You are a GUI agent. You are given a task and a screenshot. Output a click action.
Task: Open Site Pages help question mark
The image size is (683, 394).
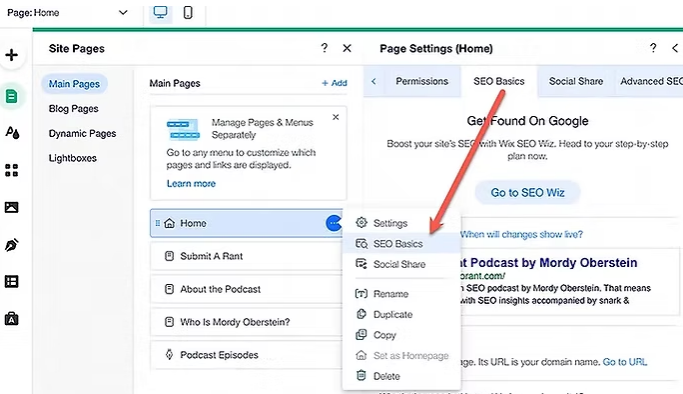pyautogui.click(x=324, y=48)
